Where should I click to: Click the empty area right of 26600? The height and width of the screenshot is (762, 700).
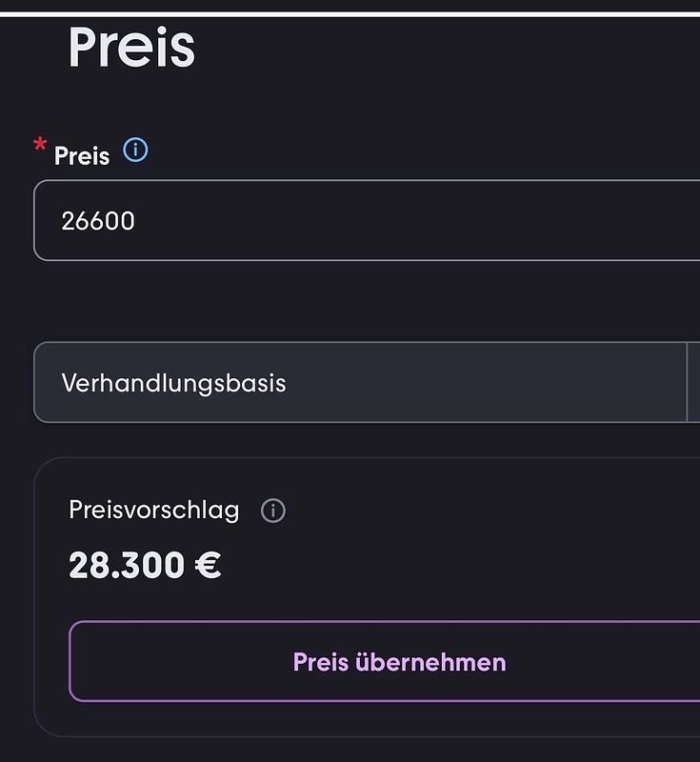pyautogui.click(x=429, y=221)
